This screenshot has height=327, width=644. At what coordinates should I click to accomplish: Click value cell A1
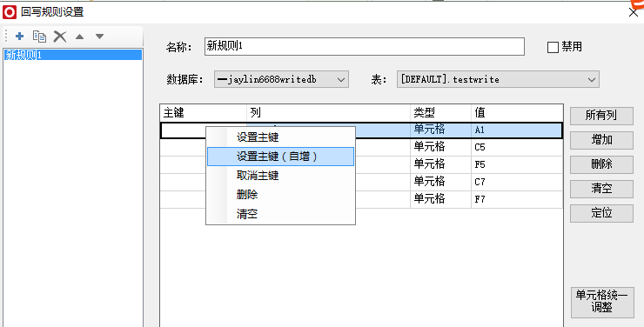[517, 130]
